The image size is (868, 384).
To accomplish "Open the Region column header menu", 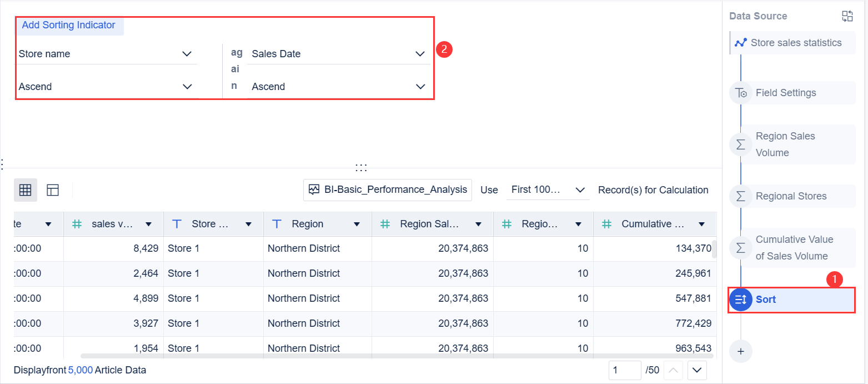I will [x=357, y=223].
